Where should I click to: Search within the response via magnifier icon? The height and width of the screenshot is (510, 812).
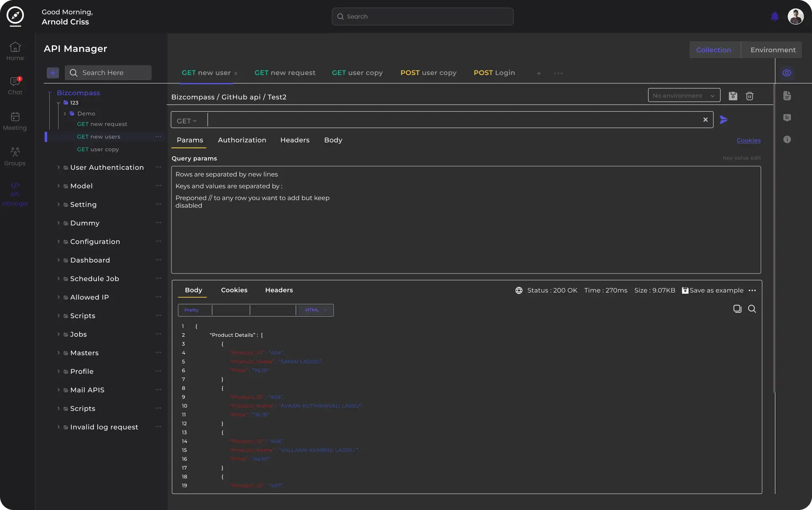point(752,309)
